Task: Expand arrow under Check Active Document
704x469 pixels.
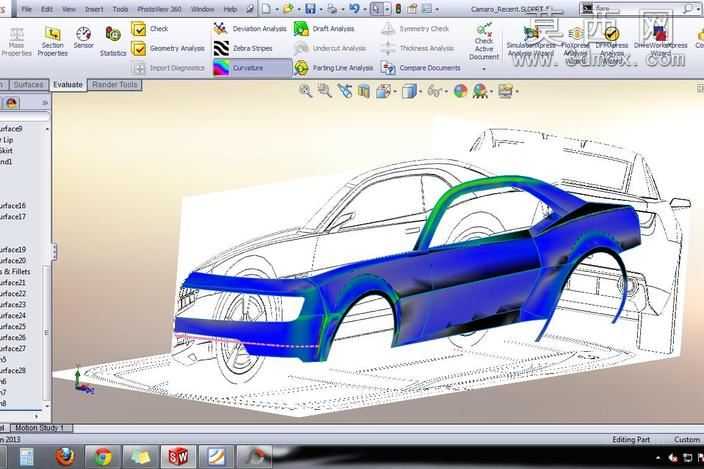Action: point(484,69)
